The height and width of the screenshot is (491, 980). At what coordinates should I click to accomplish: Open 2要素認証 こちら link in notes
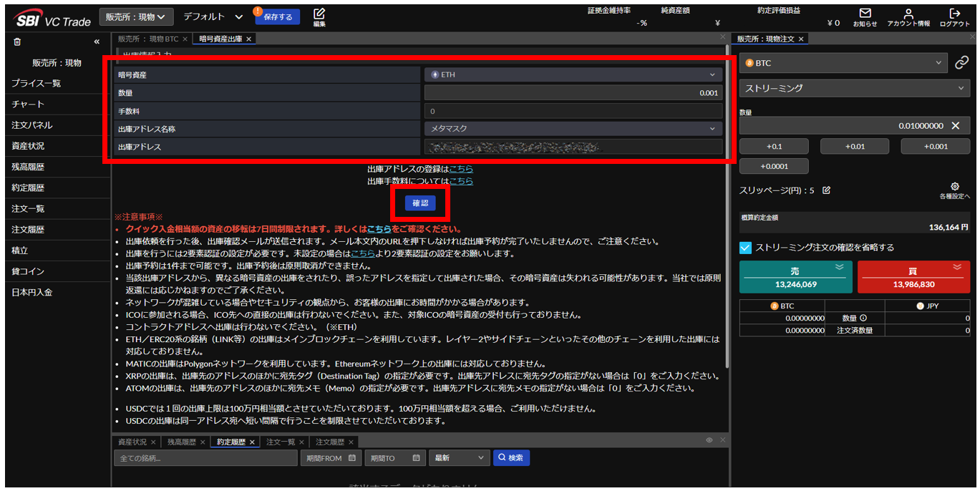tap(362, 253)
